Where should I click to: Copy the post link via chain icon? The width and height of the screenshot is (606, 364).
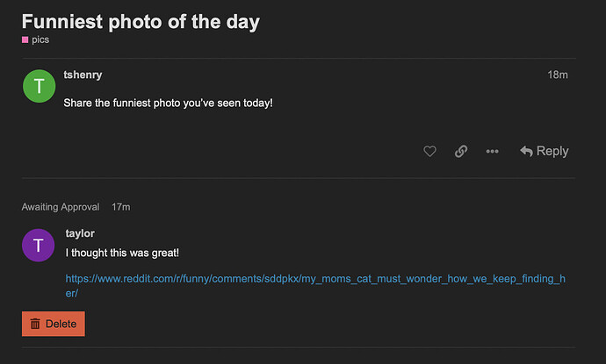point(461,152)
